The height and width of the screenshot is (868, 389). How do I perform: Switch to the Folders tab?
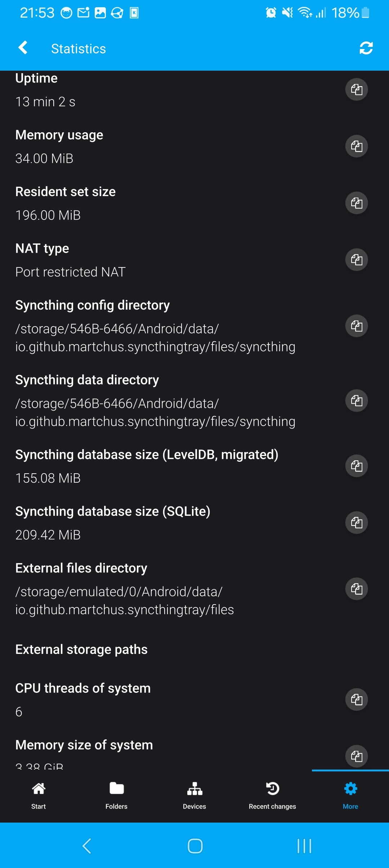point(116,796)
